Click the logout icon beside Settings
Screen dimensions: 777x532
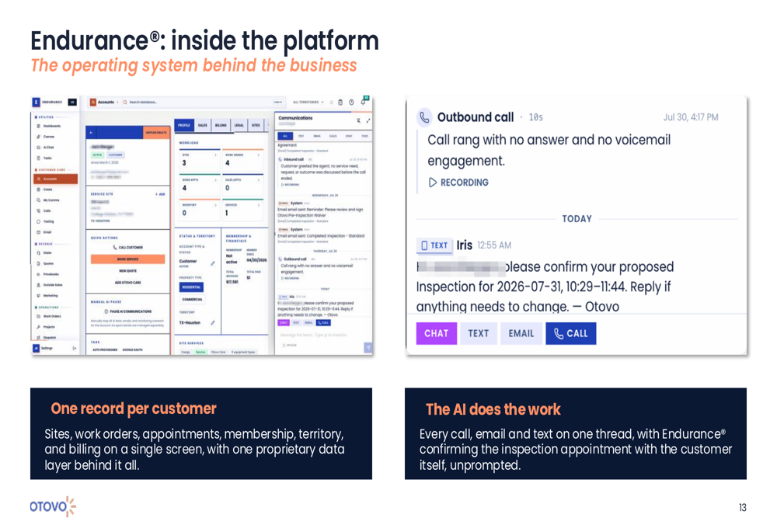[75, 348]
